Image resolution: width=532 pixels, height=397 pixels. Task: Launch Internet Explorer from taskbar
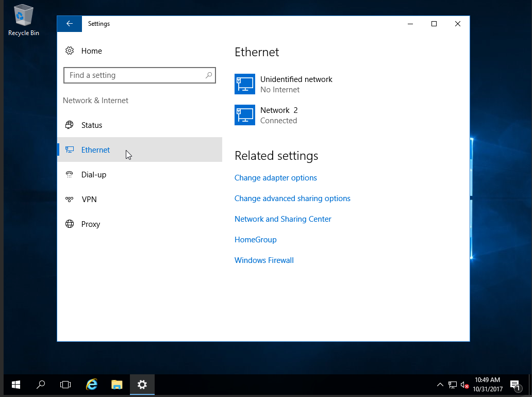[92, 385]
